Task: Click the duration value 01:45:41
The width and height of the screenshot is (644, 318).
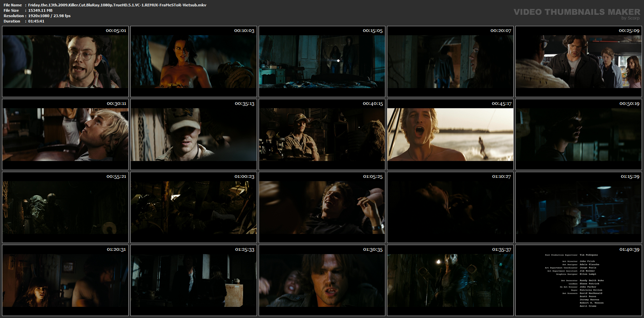Action: [x=36, y=21]
